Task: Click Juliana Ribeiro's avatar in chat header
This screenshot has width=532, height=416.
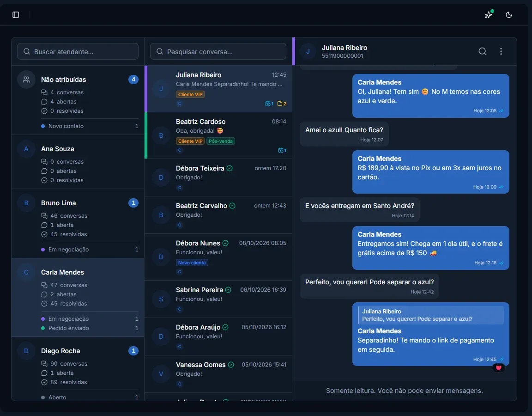Action: (308, 51)
